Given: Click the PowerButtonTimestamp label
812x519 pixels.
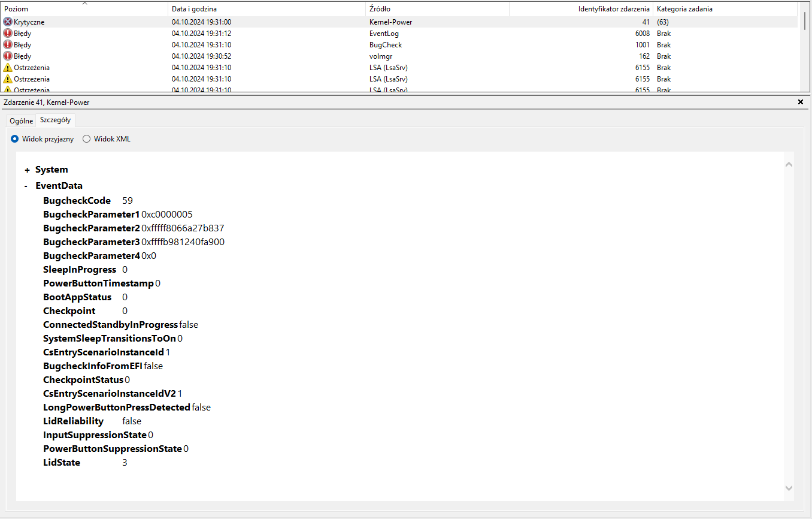Looking at the screenshot, I should click(98, 283).
